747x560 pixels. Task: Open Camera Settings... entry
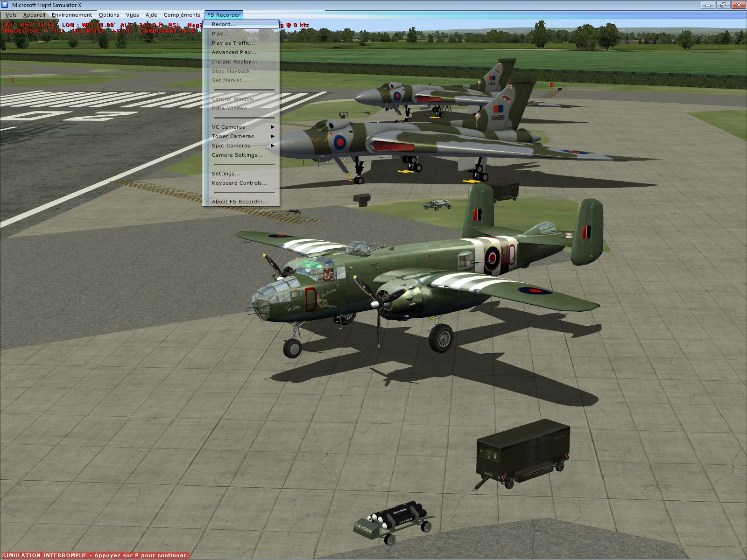coord(237,155)
